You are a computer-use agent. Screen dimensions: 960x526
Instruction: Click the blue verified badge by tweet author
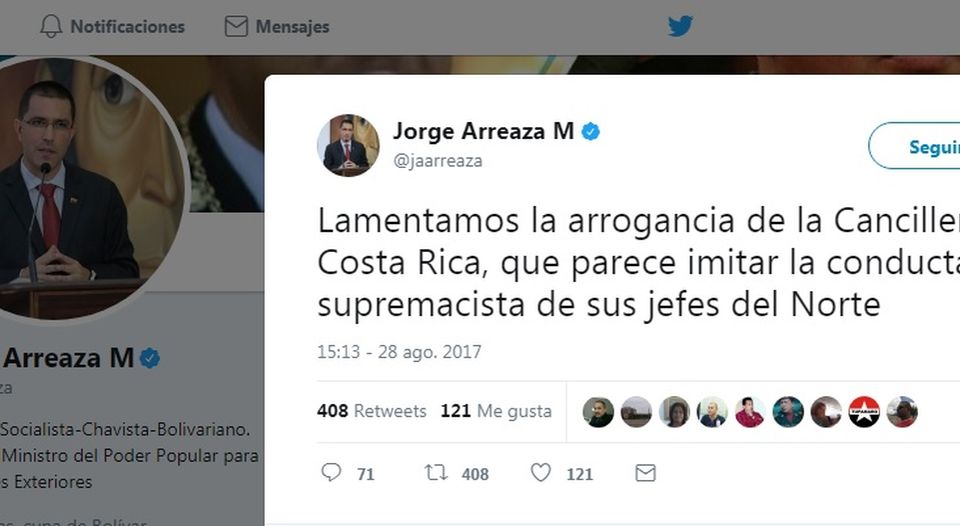point(590,132)
